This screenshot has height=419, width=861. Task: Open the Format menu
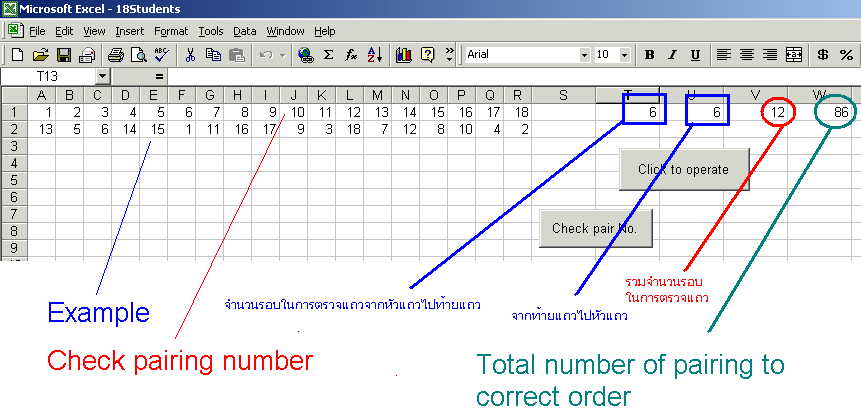pos(171,31)
